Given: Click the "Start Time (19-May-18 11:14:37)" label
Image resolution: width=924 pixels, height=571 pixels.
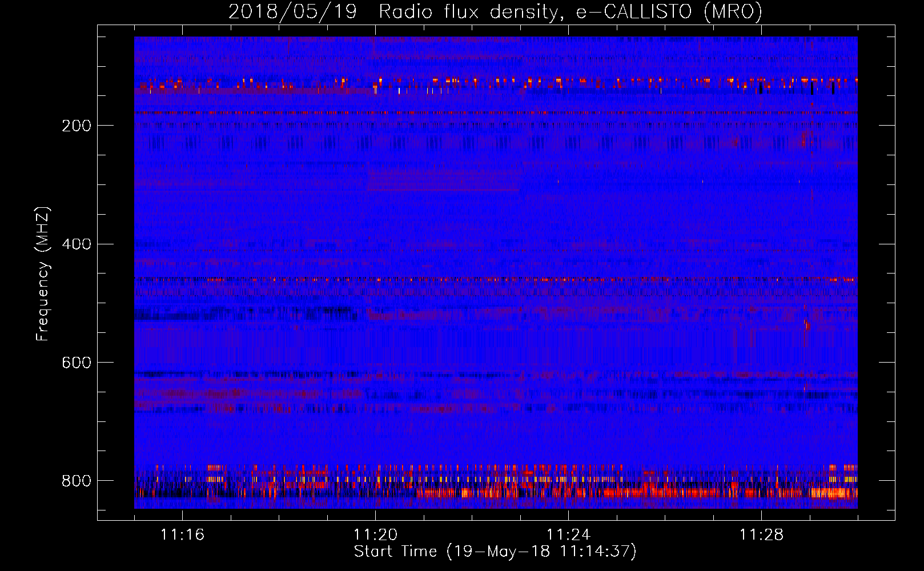Looking at the screenshot, I should point(495,552).
